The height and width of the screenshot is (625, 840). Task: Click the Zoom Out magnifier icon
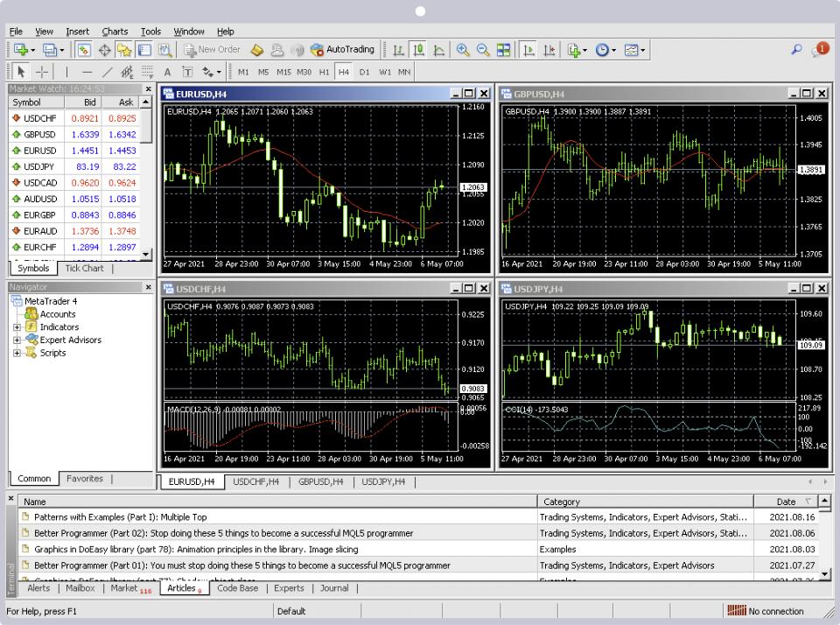point(482,51)
